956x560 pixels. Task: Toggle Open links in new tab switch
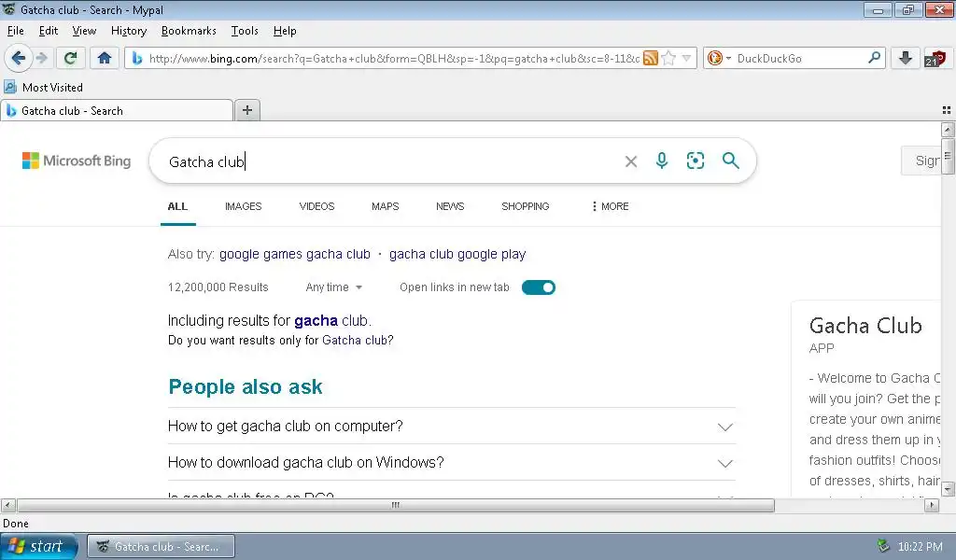tap(539, 287)
